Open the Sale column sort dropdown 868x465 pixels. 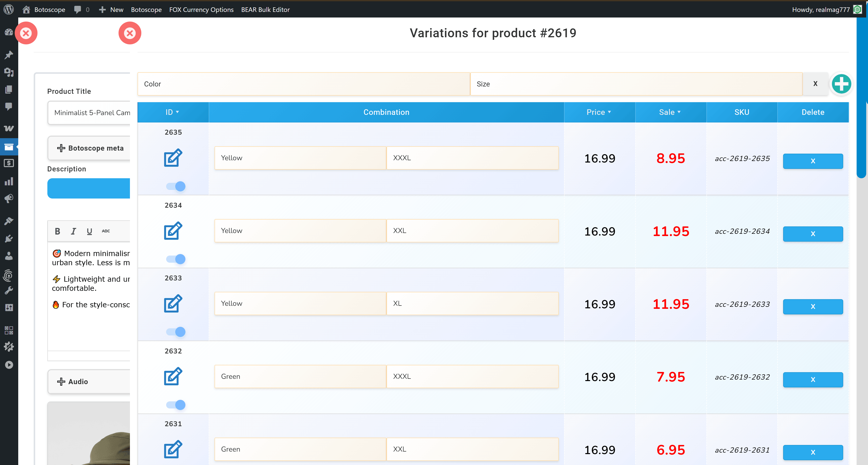[x=679, y=112]
